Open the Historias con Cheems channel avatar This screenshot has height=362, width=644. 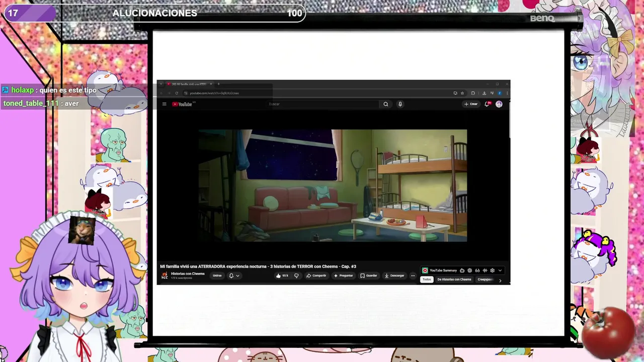point(165,276)
